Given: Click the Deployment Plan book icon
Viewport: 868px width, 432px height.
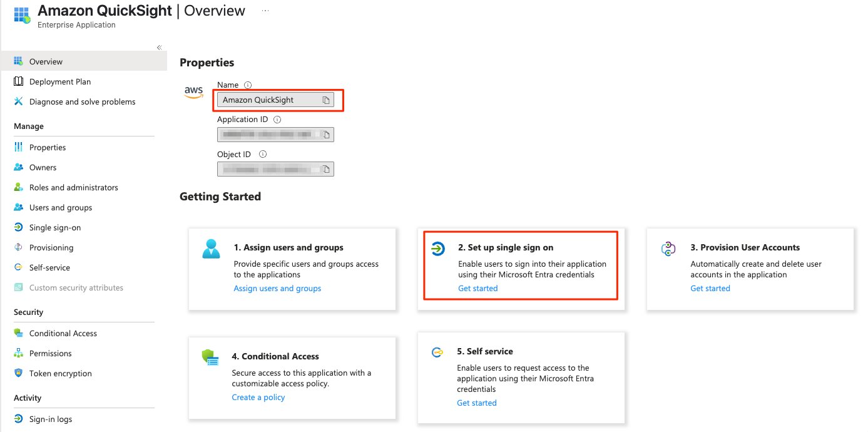Looking at the screenshot, I should 18,81.
